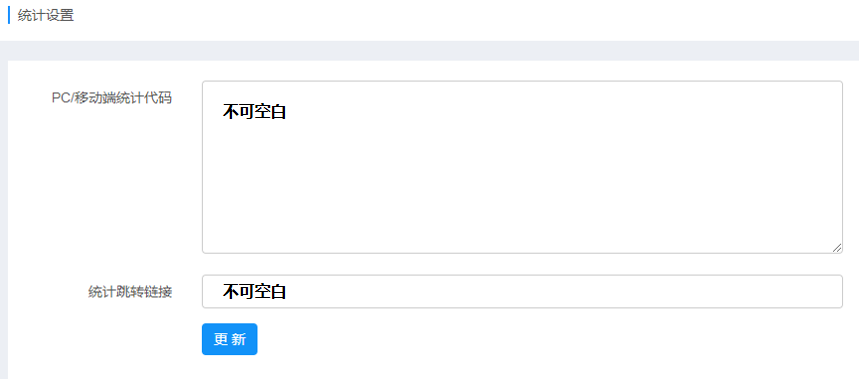Click the 不可空白 placeholder in the link field
Screen dimensions: 859x379
(254, 291)
